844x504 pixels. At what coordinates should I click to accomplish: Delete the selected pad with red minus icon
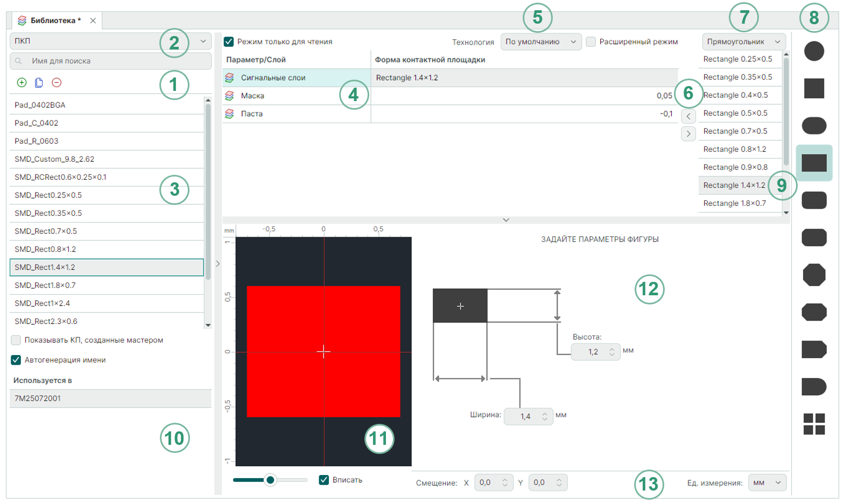coord(57,82)
